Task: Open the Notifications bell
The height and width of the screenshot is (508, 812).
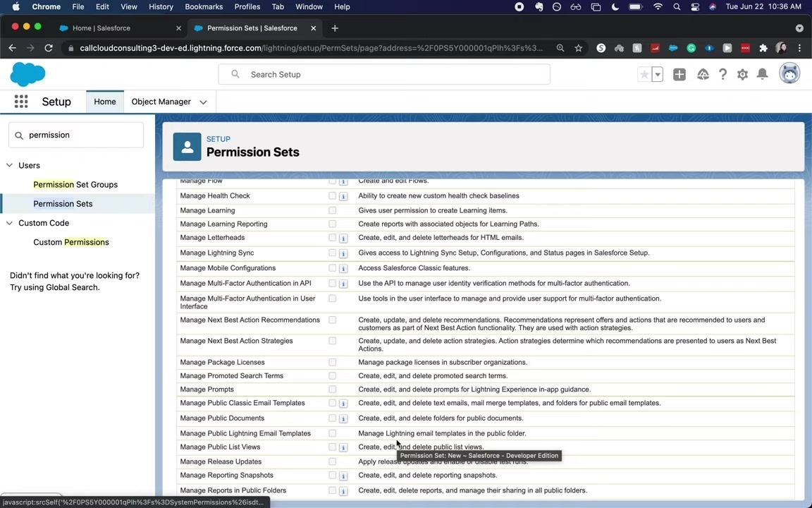Action: (x=762, y=75)
